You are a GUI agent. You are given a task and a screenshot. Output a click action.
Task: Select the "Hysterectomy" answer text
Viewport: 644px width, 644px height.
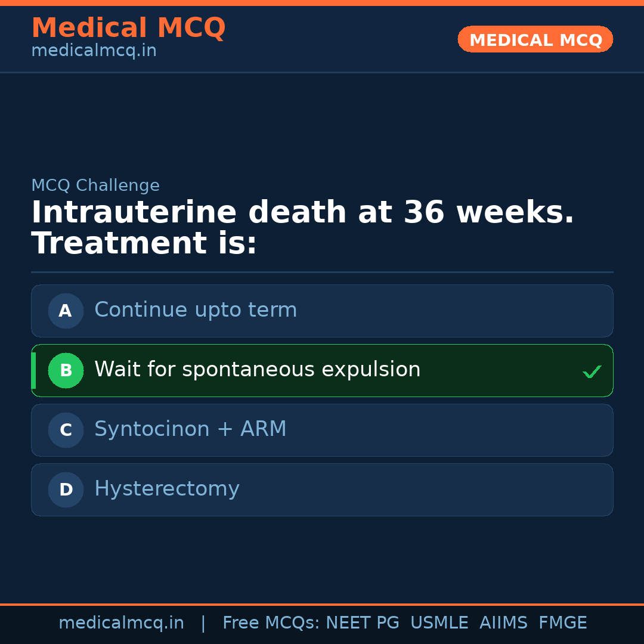tap(167, 489)
